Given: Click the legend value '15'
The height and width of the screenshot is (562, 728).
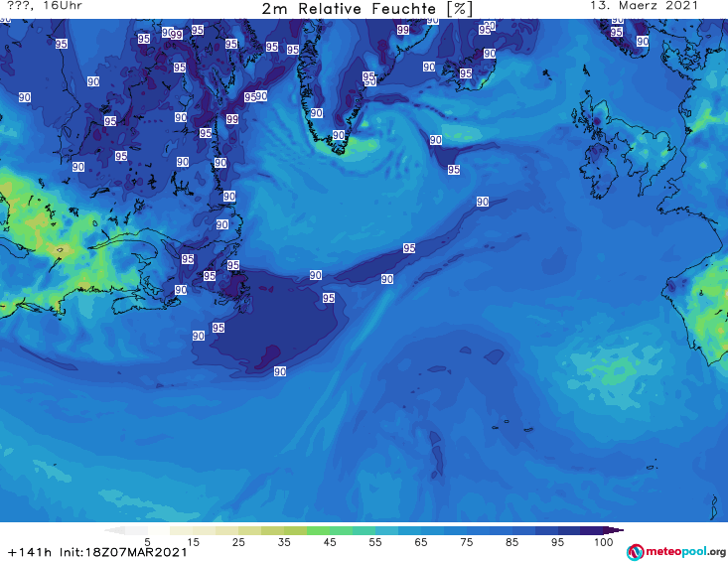Looking at the screenshot, I should click(x=193, y=542).
